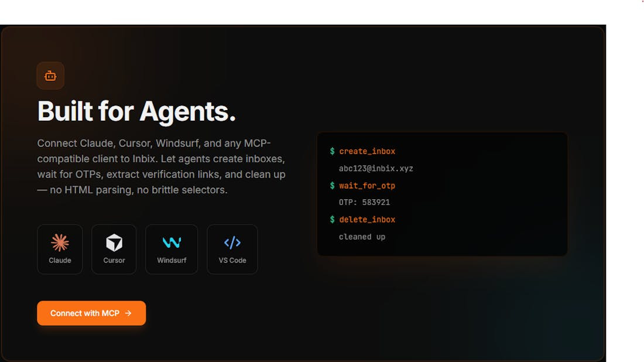Click the dollar prompt before wait_for_otp
The height and width of the screenshot is (362, 644).
coord(333,186)
